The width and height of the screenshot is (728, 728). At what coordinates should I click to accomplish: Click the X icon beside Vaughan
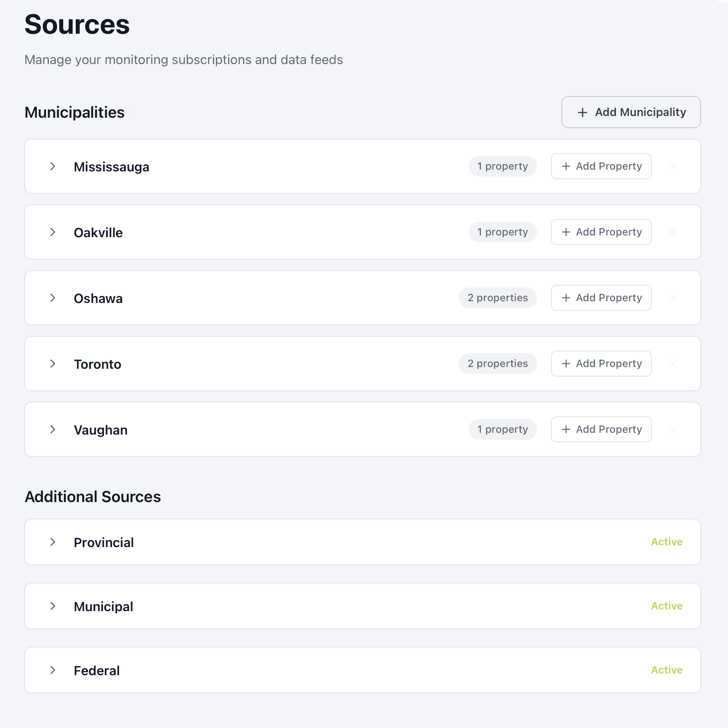(673, 429)
